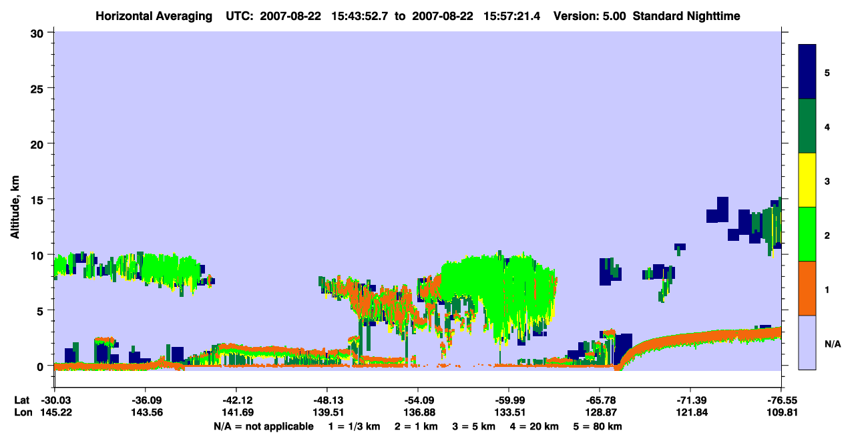Screen dimensions: 868x445
Task: Click the bright green colorbar segment labeled 2
Action: click(x=807, y=234)
